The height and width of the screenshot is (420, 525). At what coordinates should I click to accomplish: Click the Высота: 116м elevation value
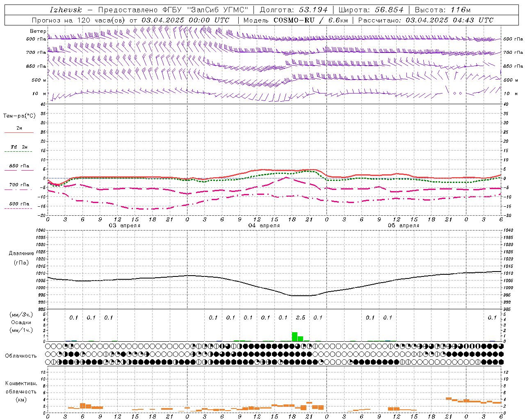(443, 10)
